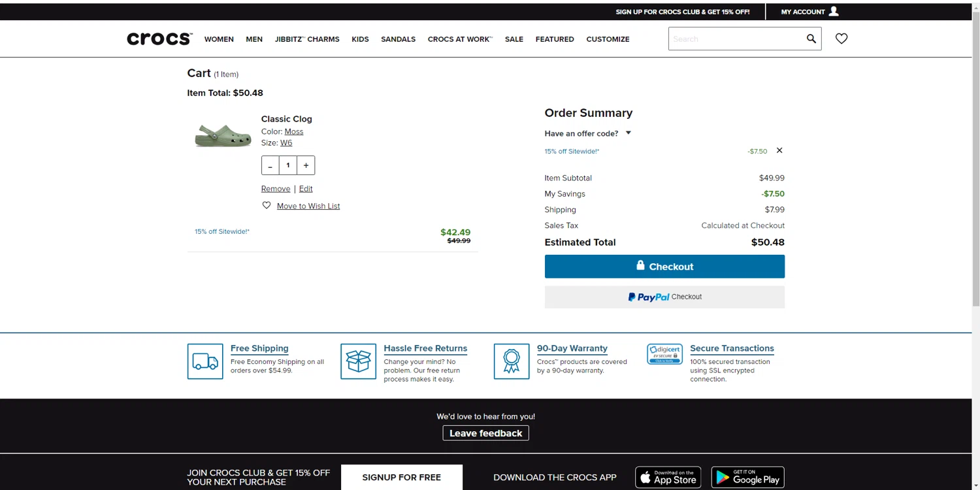Screen dimensions: 980x490
Task: Open the Classic Clog product title
Action: point(287,119)
